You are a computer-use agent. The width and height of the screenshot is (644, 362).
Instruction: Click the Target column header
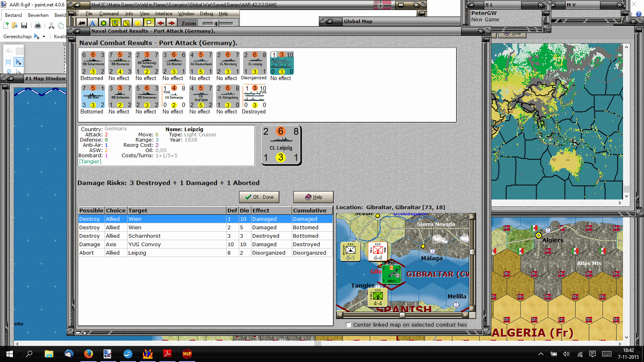[177, 210]
